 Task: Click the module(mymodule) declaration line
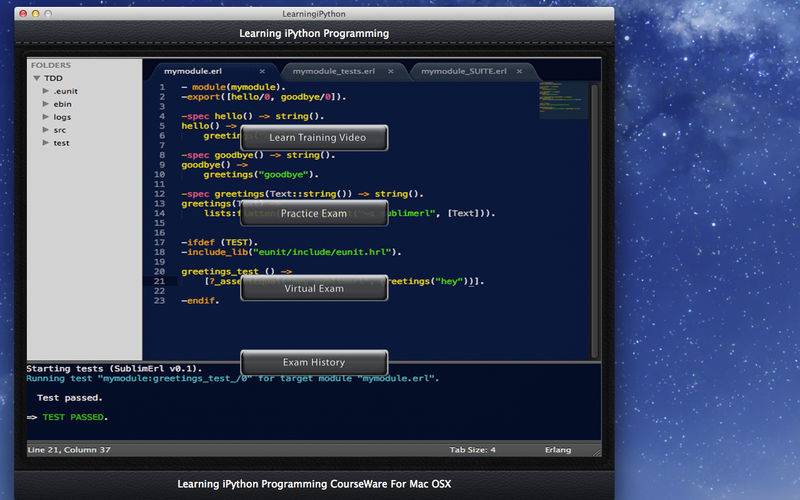(233, 87)
